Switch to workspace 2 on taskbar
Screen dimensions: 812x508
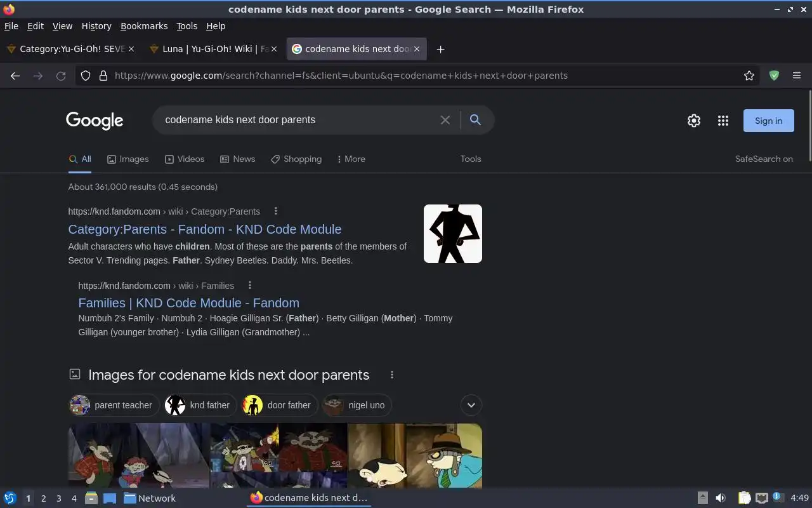pyautogui.click(x=43, y=498)
